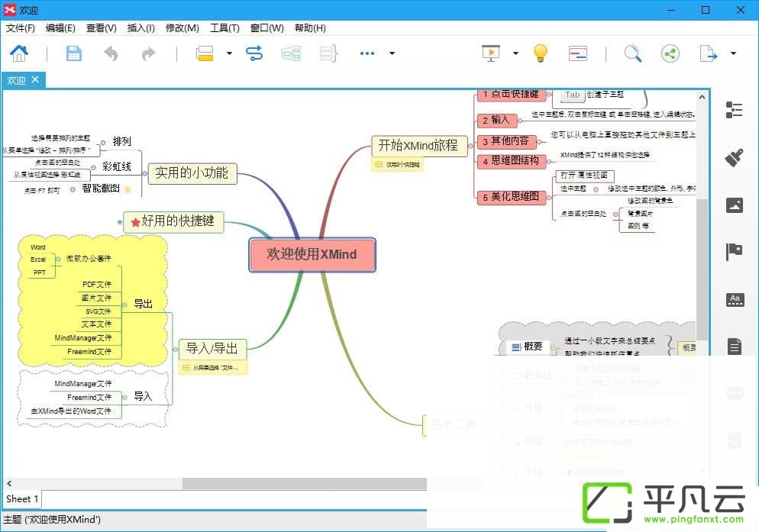759x532 pixels.
Task: Open the Themes Aa panel in sidebar
Action: (735, 300)
